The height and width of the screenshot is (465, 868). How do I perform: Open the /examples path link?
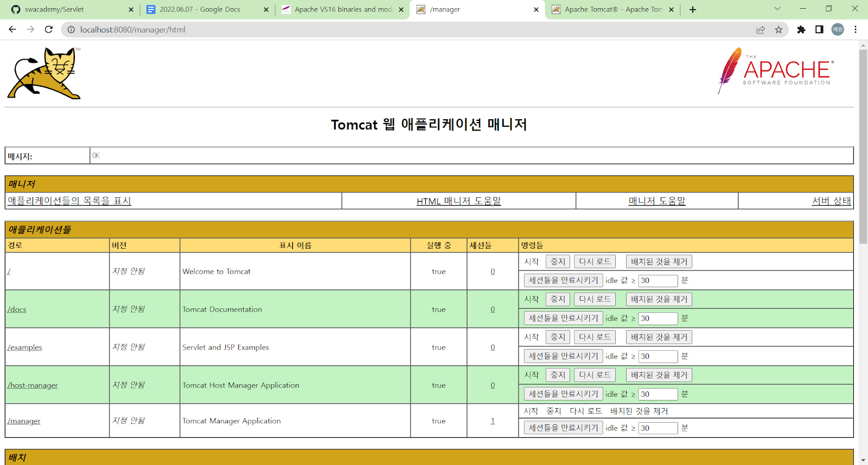[x=24, y=347]
